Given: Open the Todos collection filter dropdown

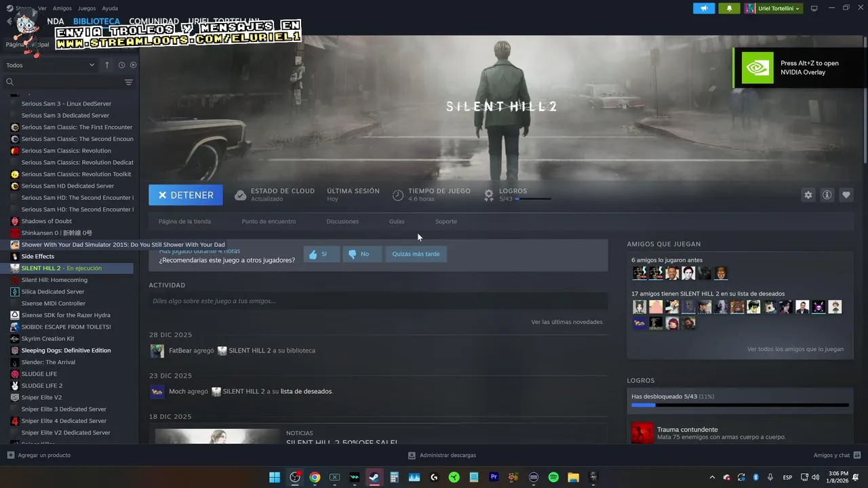Looking at the screenshot, I should coord(50,65).
